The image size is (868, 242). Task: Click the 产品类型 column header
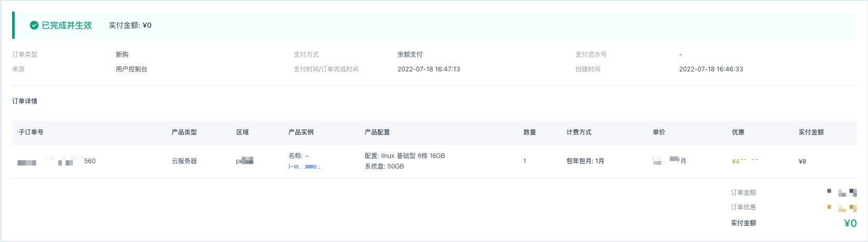pyautogui.click(x=184, y=132)
